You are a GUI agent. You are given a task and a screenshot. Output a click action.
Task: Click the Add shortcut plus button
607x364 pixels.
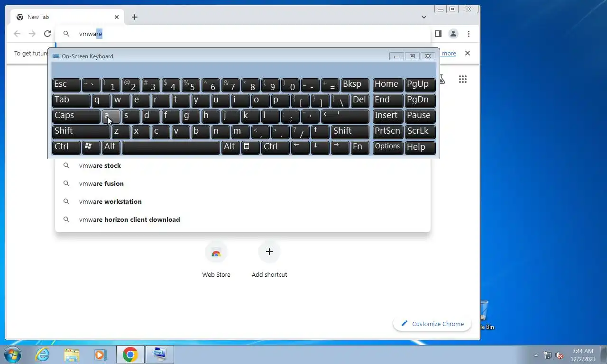(x=269, y=252)
